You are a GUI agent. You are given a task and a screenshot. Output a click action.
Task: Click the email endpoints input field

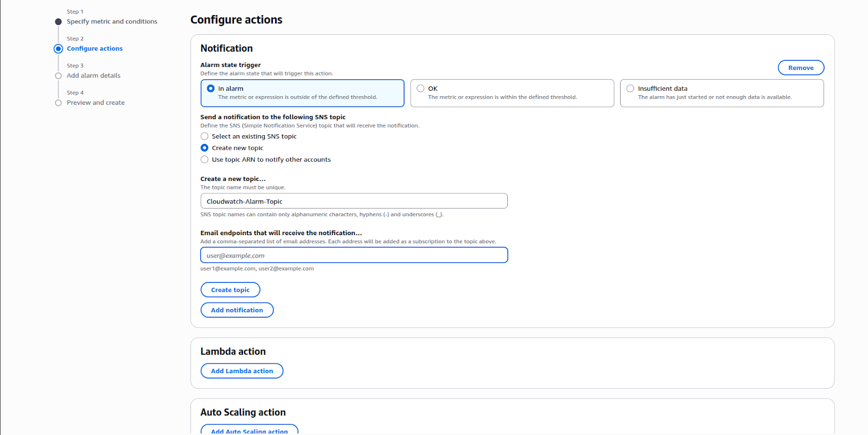[354, 255]
